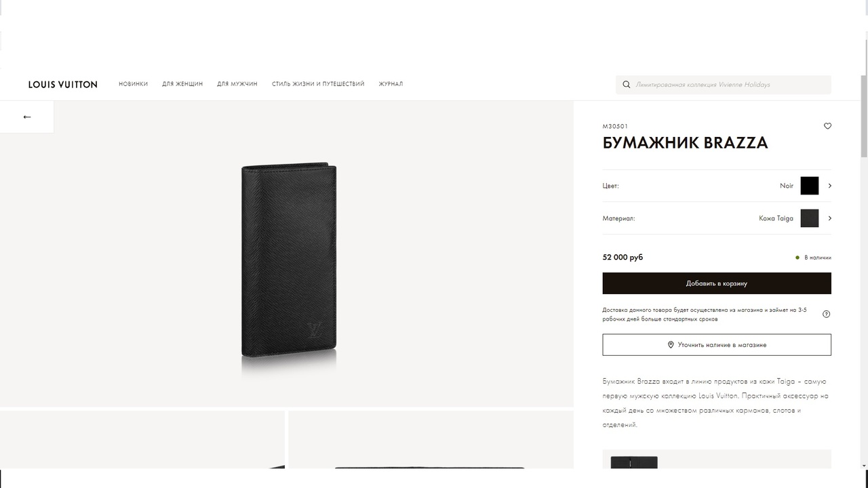Open the delivery info question mark icon

[826, 314]
